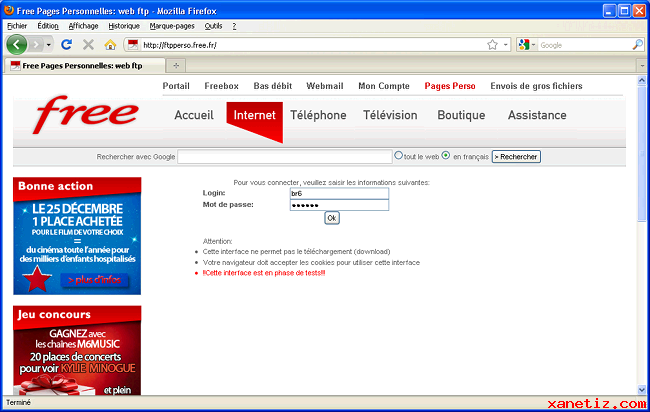Click the red 'Cette interface est en phase de tests' text

[264, 273]
